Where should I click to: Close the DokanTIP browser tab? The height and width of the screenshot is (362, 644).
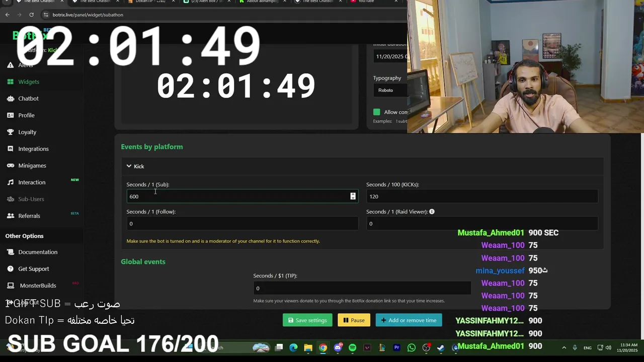tap(174, 2)
